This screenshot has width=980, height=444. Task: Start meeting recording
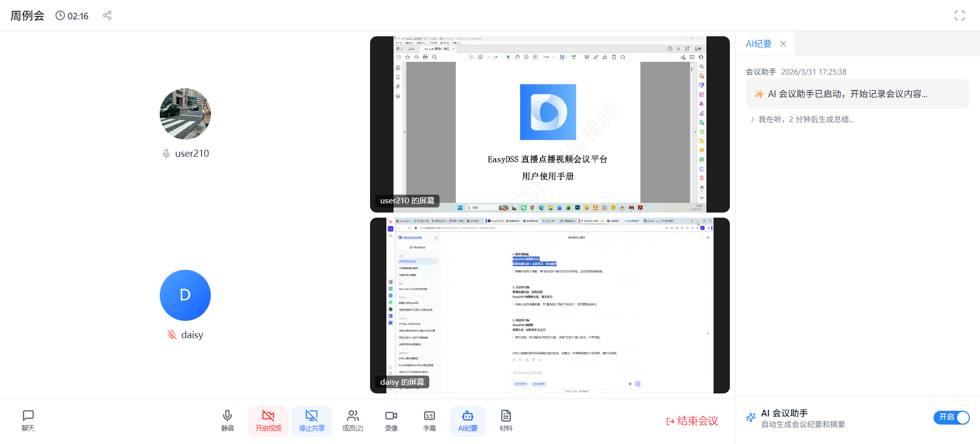(x=391, y=421)
